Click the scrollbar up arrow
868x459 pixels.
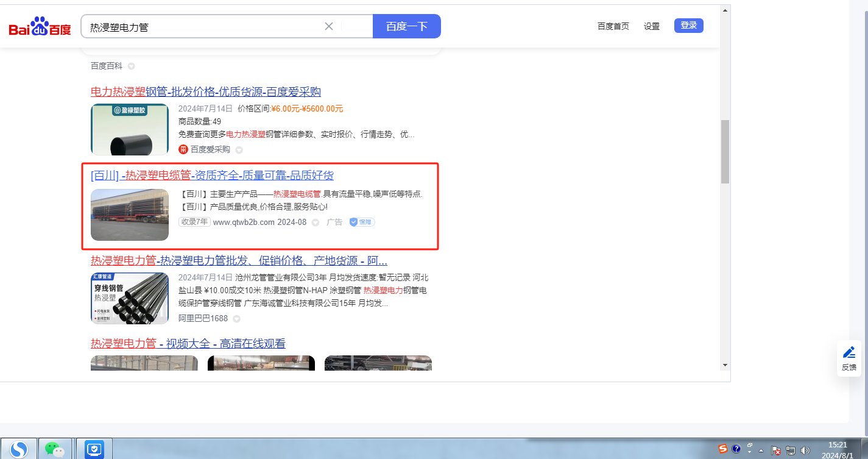coord(725,10)
